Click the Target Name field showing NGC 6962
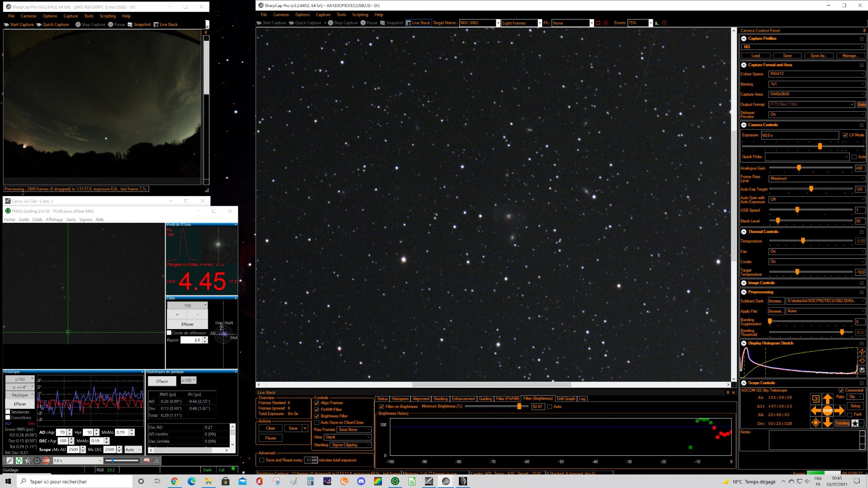This screenshot has height=488, width=868. coord(477,23)
